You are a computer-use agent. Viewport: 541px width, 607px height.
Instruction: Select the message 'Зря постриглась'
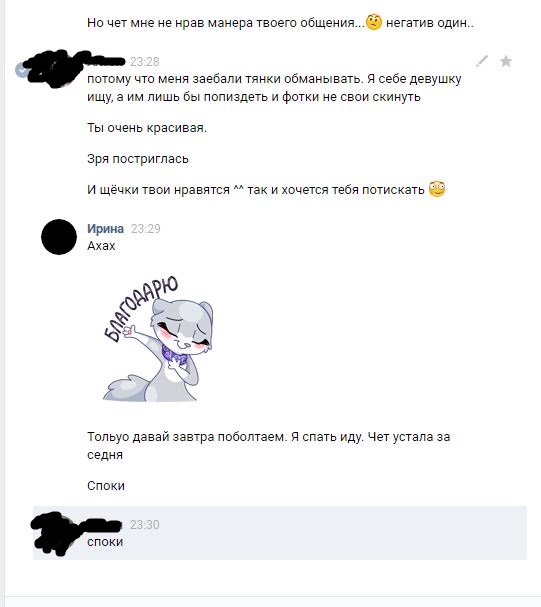(x=138, y=159)
